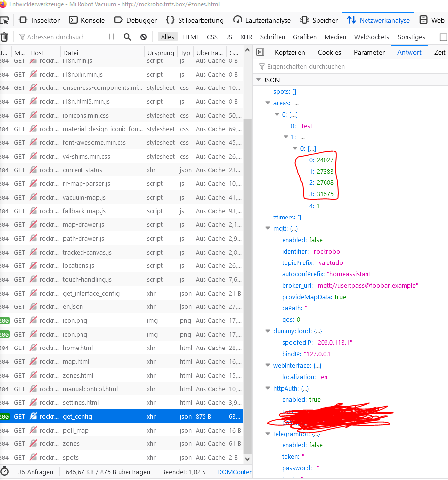
Task: Open the Inspektor panel
Action: coord(40,20)
